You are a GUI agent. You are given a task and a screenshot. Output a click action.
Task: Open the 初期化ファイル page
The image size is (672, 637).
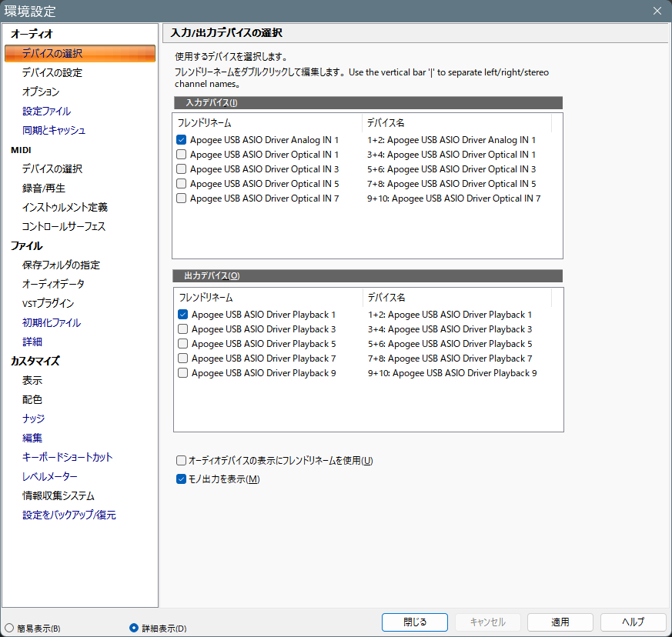52,322
